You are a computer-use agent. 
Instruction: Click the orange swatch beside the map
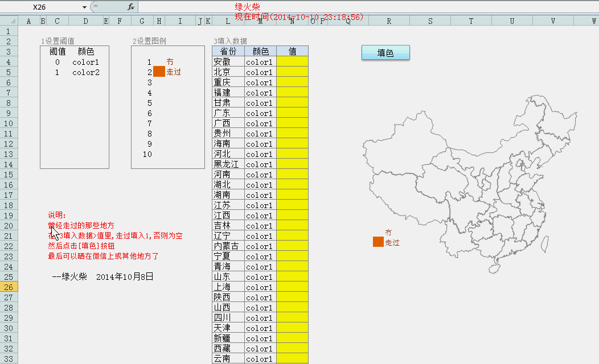click(x=378, y=242)
